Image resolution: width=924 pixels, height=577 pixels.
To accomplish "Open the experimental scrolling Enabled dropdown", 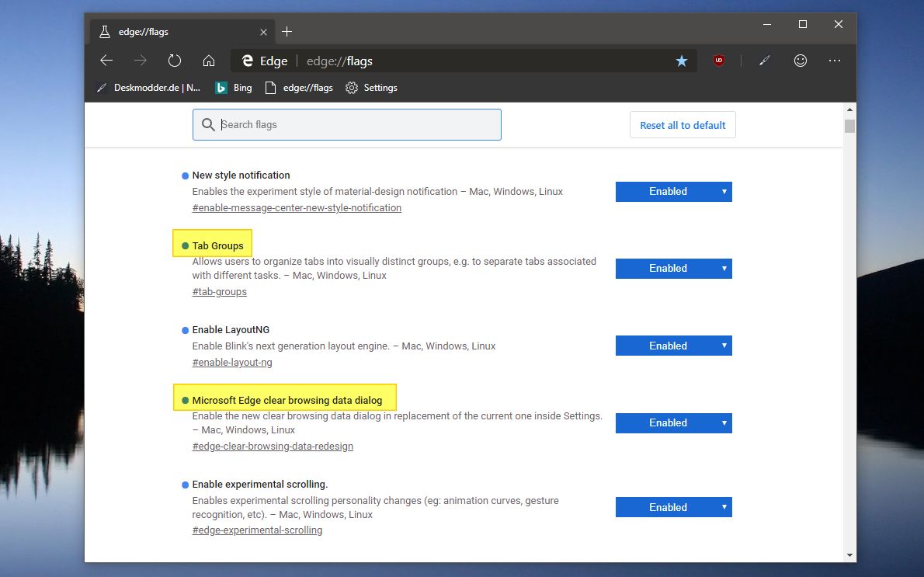I will click(x=673, y=507).
